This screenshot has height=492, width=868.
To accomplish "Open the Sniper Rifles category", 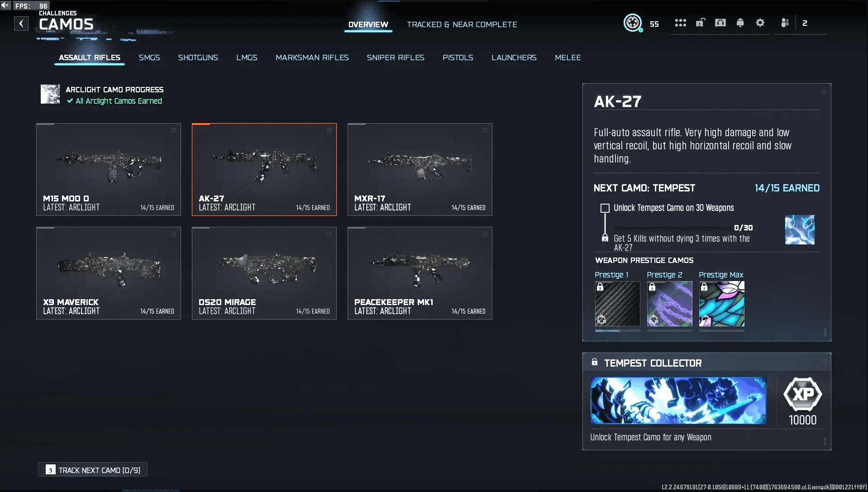I will [x=395, y=57].
